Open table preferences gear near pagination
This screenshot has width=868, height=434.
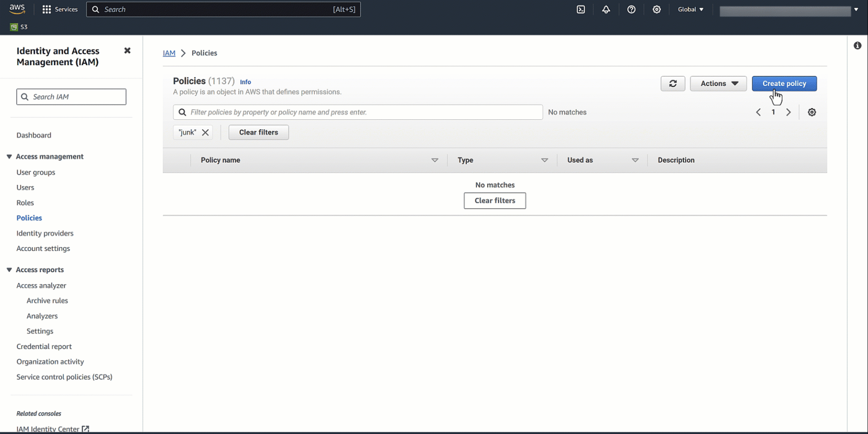tap(811, 112)
